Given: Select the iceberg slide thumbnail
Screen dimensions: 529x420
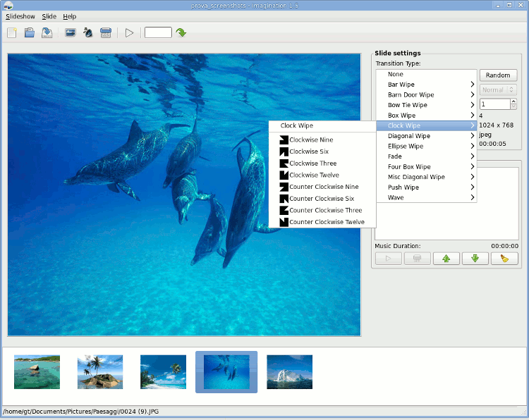Looking at the screenshot, I should tap(289, 371).
